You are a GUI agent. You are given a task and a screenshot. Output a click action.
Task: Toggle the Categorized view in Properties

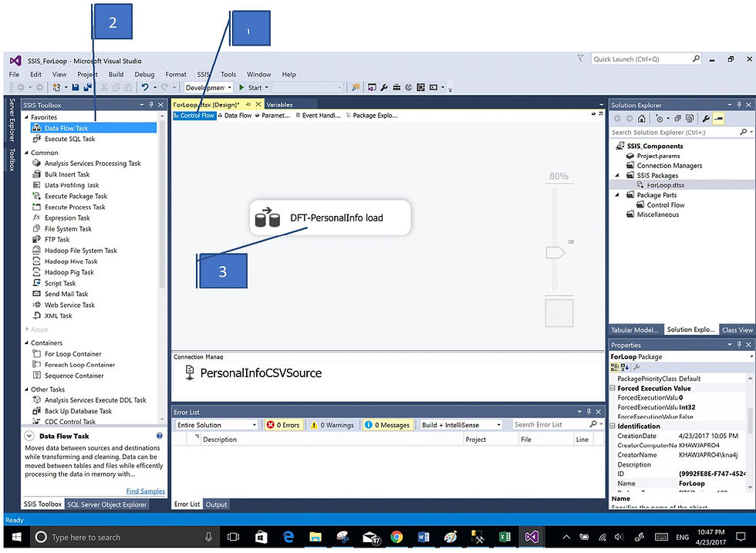[615, 367]
